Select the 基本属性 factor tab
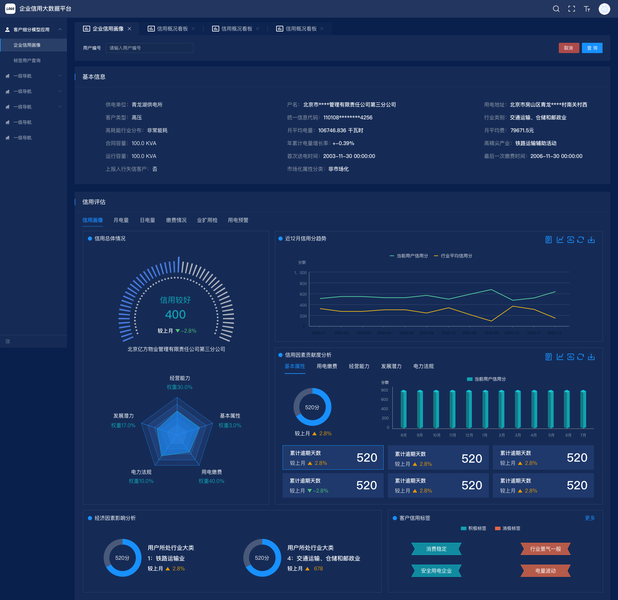The image size is (618, 600). 295,367
